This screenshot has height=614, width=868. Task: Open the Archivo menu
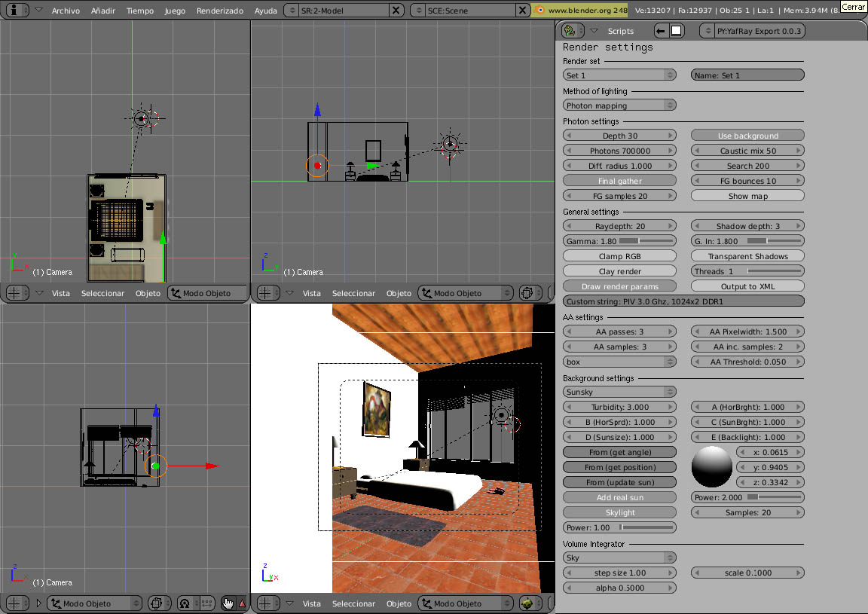(x=66, y=11)
